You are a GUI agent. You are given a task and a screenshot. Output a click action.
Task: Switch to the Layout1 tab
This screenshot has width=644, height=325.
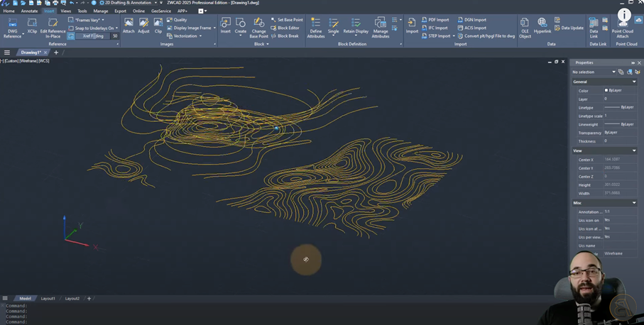point(48,299)
